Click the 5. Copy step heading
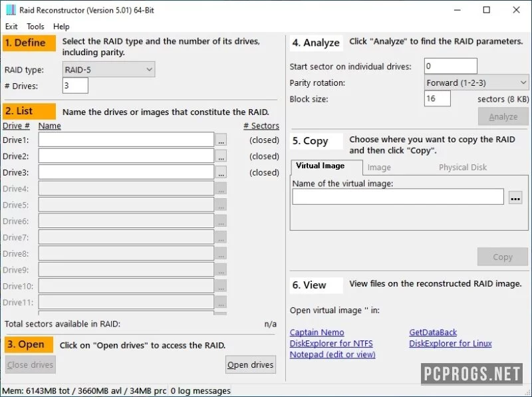Viewport: 532px width, 397px height. (316, 141)
